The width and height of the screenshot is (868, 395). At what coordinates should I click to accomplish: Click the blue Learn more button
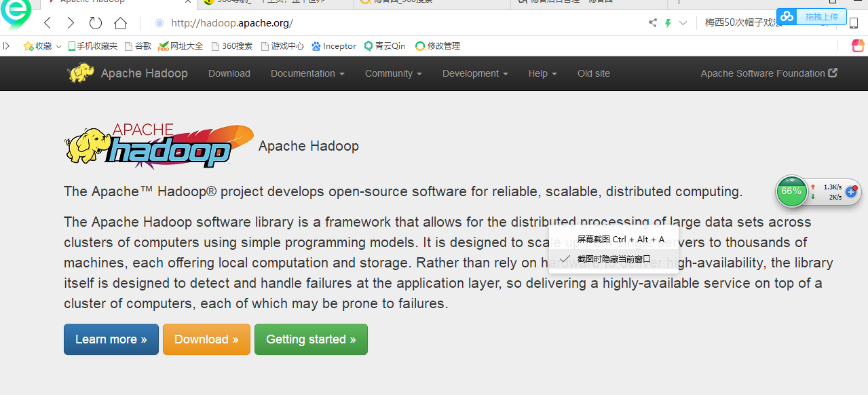pyautogui.click(x=111, y=339)
